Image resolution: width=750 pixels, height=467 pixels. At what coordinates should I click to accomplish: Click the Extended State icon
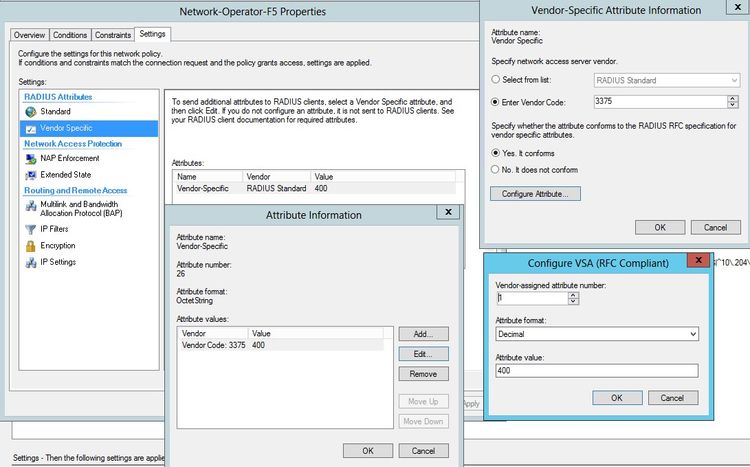31,175
